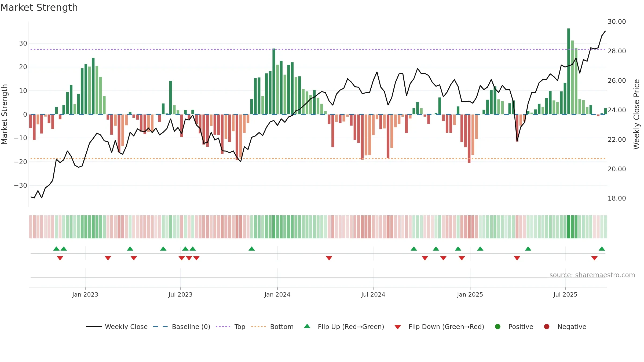Click the dark red Negative dot in the legend
Image resolution: width=644 pixels, height=362 pixels.
point(547,327)
